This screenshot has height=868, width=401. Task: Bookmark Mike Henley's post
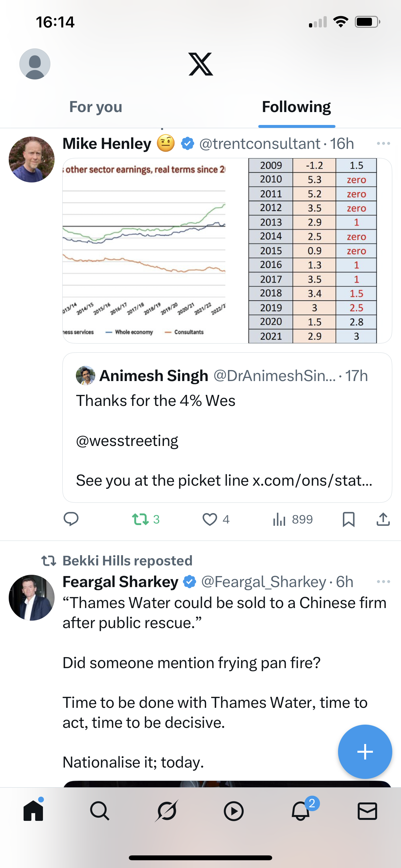[x=348, y=519]
